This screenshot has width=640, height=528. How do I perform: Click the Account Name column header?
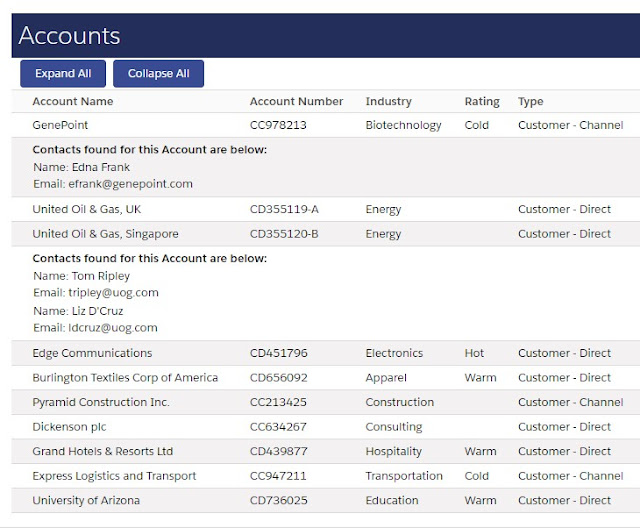click(73, 102)
